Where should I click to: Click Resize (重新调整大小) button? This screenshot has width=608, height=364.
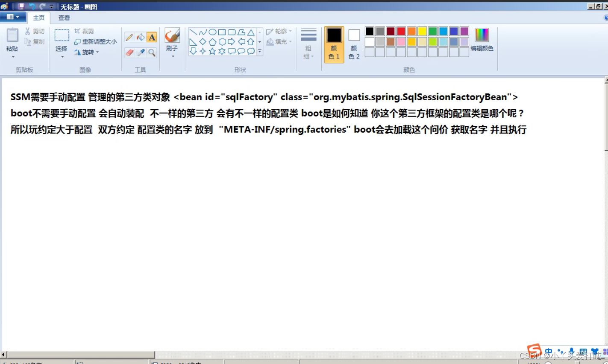[x=95, y=41]
